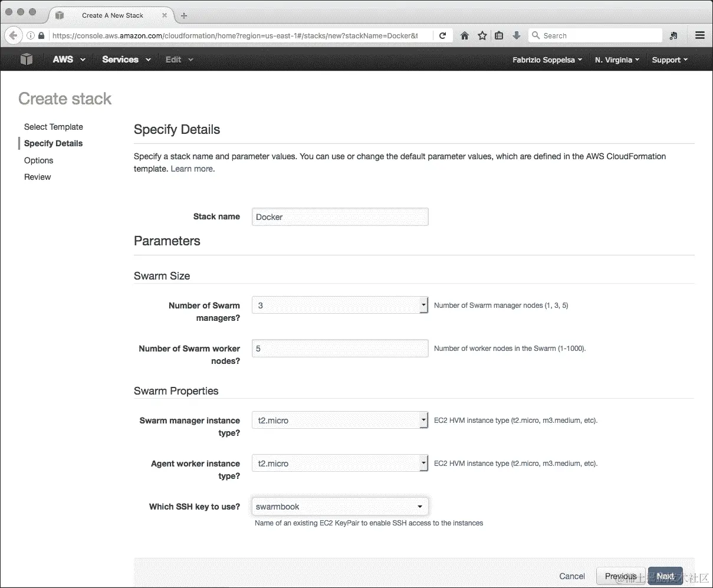Navigate to the Review step in sidebar

[37, 176]
